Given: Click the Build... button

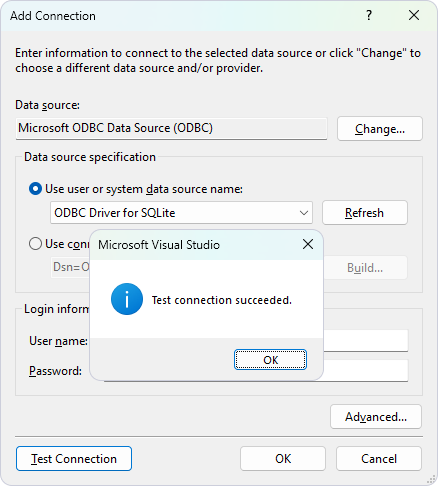Looking at the screenshot, I should click(x=365, y=268).
